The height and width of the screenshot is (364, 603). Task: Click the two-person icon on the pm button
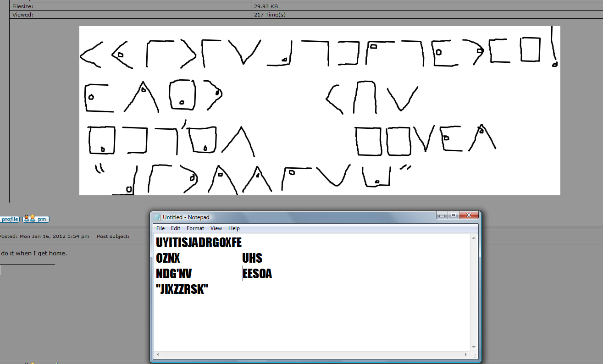coord(29,219)
